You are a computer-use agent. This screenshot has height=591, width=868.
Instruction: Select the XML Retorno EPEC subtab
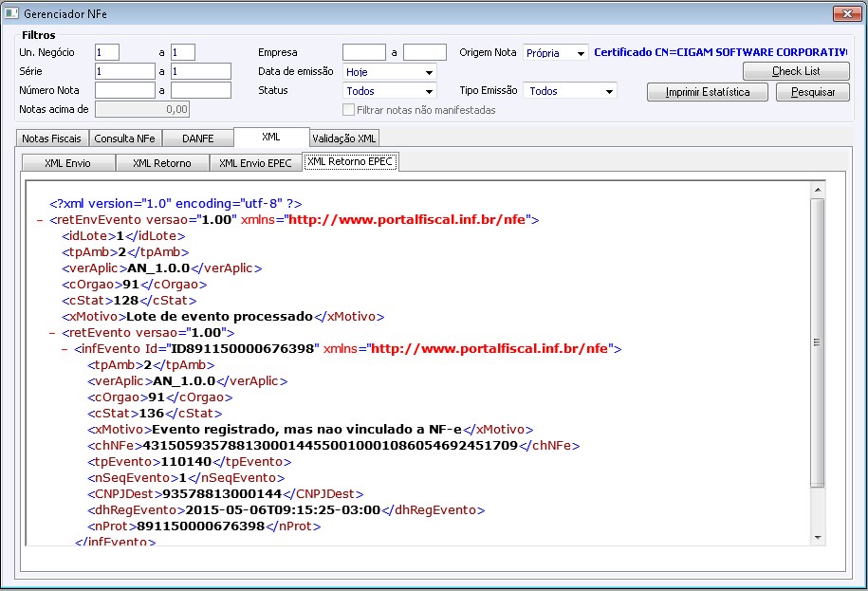pyautogui.click(x=350, y=161)
